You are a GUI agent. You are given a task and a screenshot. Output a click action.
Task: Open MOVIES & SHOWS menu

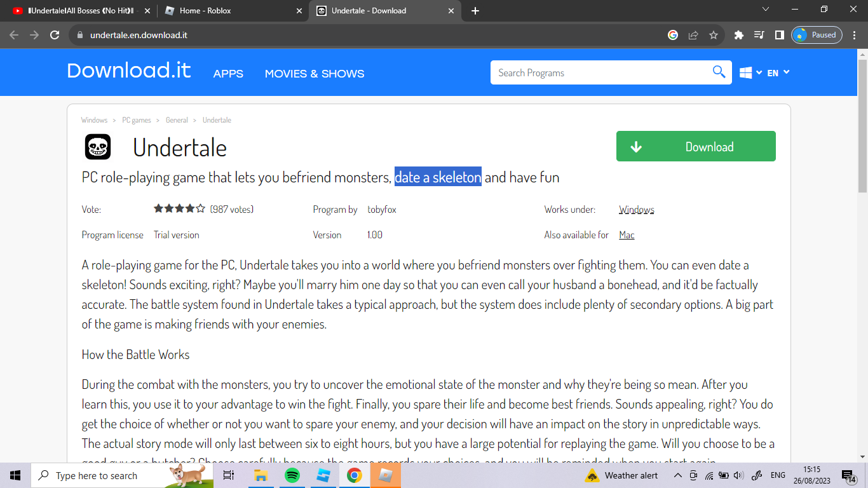pos(315,74)
